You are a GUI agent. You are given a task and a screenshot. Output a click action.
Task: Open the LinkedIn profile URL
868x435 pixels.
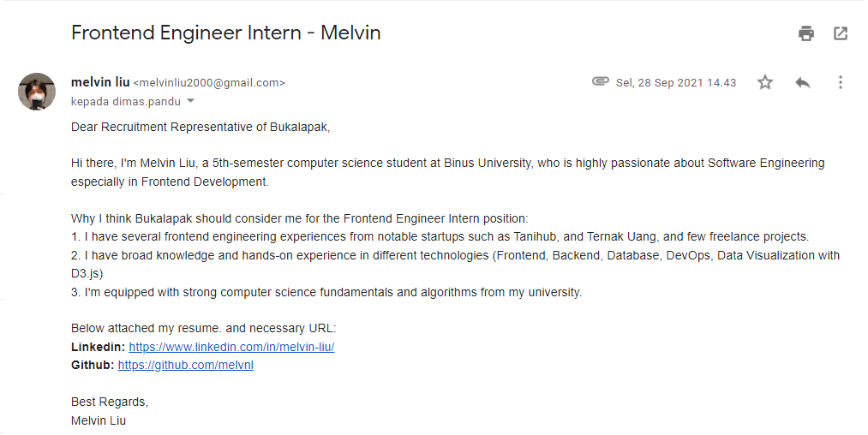click(231, 347)
